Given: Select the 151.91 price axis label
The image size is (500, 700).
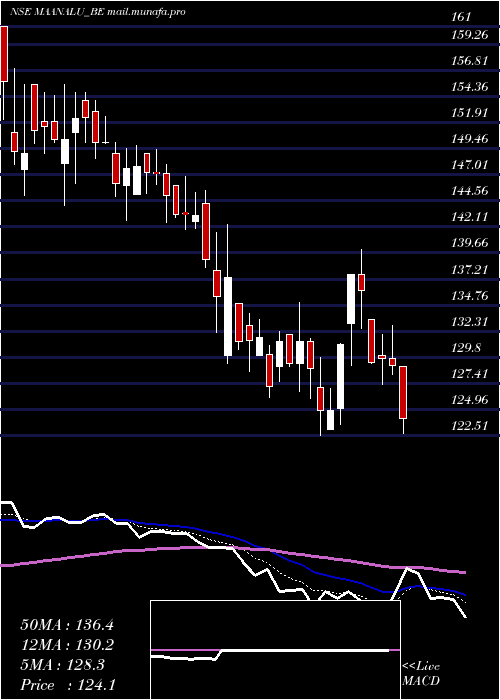Looking at the screenshot, I should coord(470,112).
